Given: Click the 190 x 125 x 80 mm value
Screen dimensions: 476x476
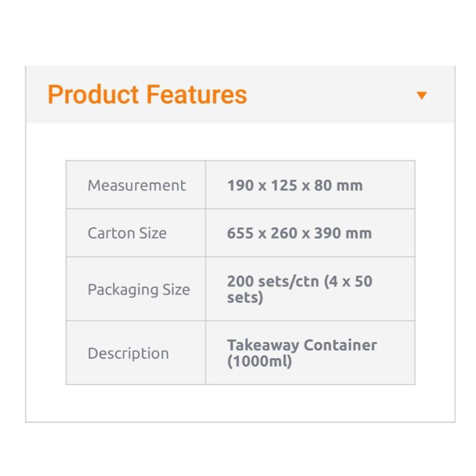Looking at the screenshot, I should [x=295, y=185].
